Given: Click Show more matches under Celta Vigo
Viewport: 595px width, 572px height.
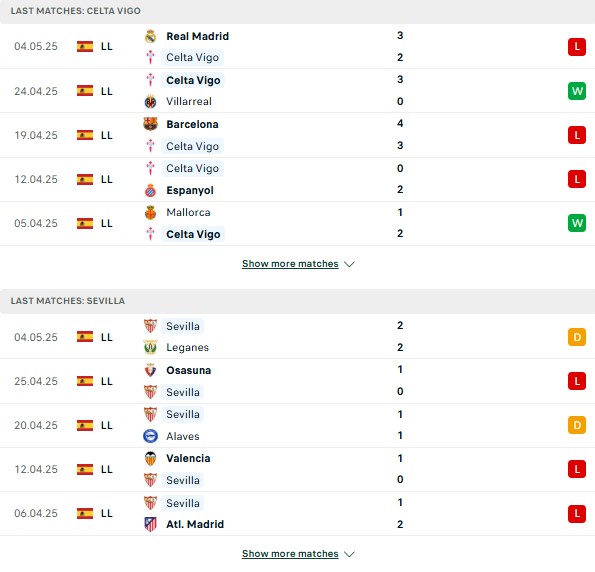Looking at the screenshot, I should [x=290, y=264].
